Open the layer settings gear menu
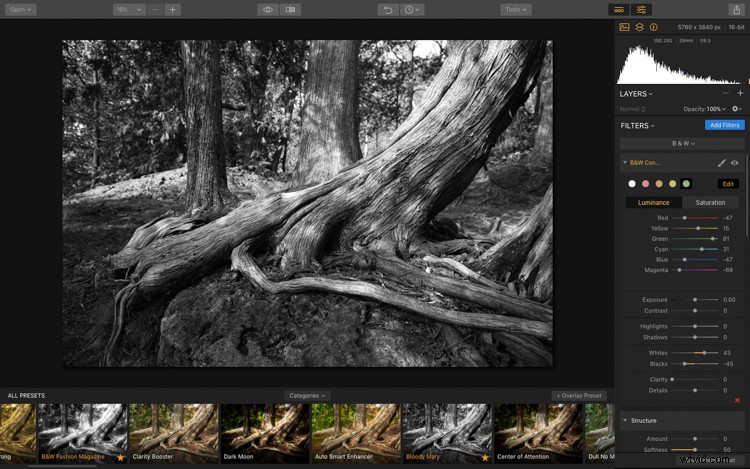Viewport: 750px width, 469px height. (737, 109)
